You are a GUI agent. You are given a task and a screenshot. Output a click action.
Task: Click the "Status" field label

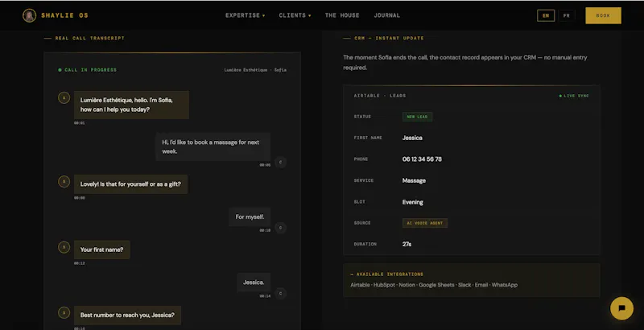coord(362,117)
